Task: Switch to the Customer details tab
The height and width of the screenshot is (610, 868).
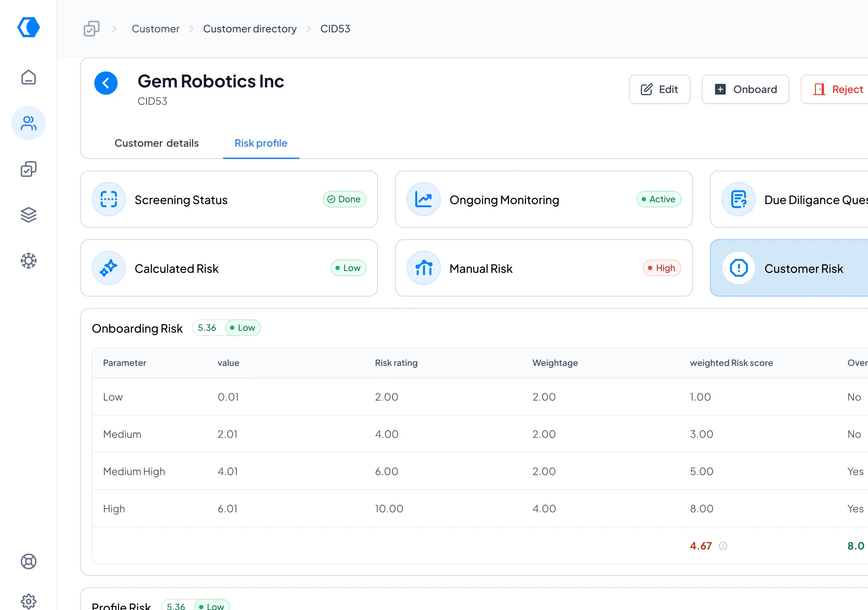Action: tap(156, 143)
